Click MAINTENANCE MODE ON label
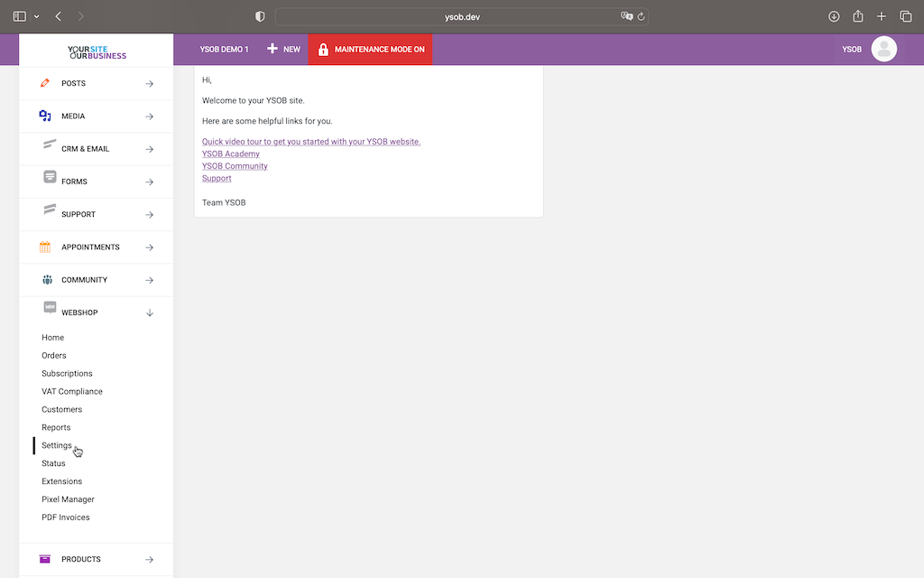Image resolution: width=924 pixels, height=578 pixels. click(x=380, y=49)
